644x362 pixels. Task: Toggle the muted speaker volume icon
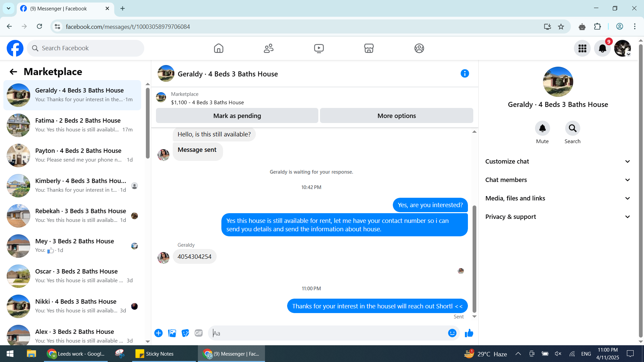pyautogui.click(x=558, y=354)
